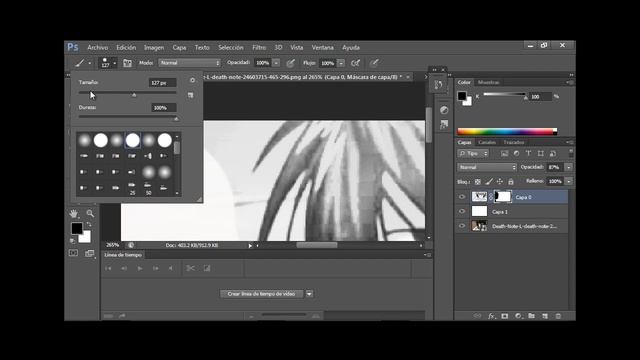Add a layer mask button
The image size is (640, 360).
click(505, 316)
